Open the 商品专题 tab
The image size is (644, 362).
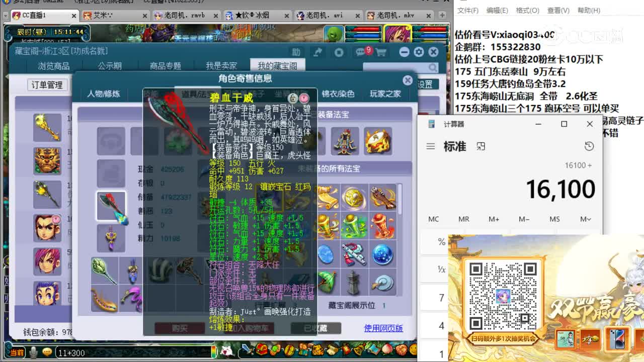[166, 66]
